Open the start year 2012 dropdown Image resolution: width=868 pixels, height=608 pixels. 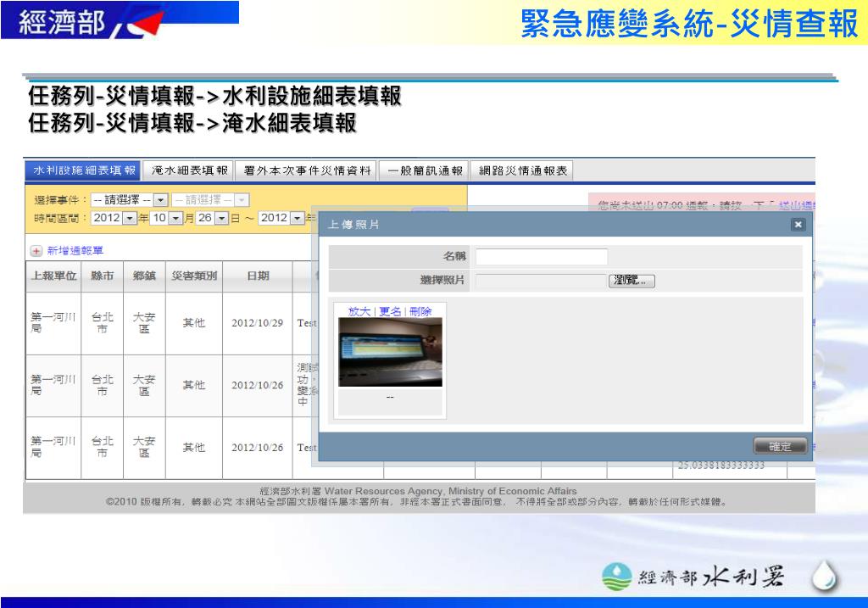[130, 218]
